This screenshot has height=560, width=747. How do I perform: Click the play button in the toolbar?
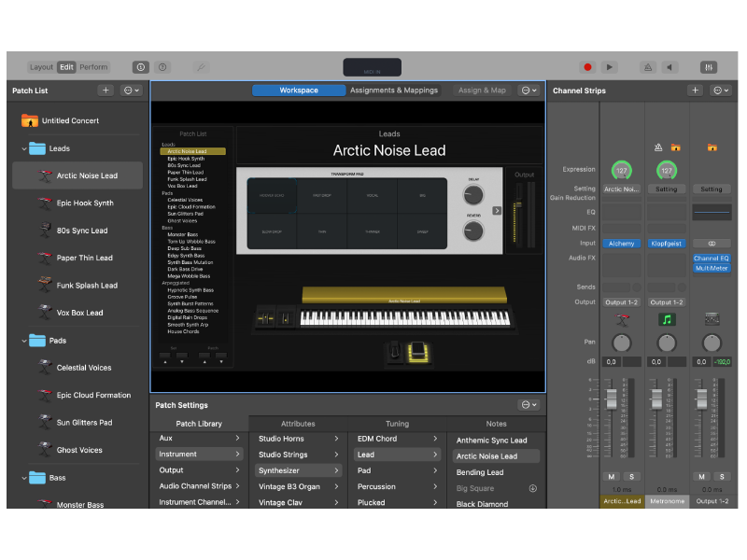coord(610,67)
